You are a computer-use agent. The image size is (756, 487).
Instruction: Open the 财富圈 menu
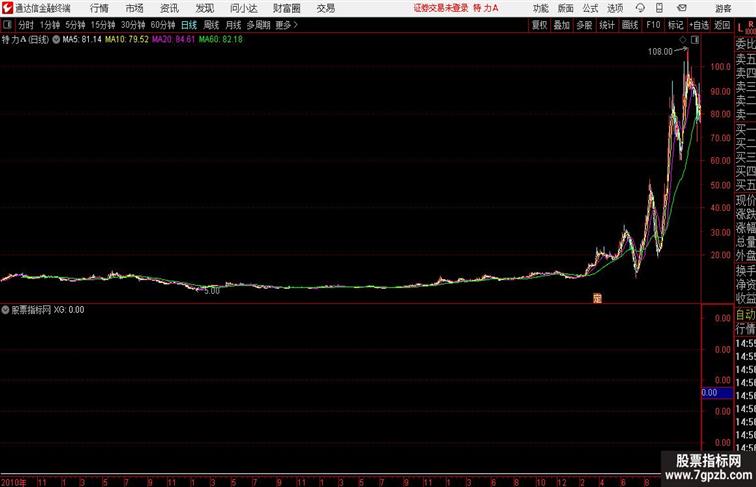(x=286, y=8)
